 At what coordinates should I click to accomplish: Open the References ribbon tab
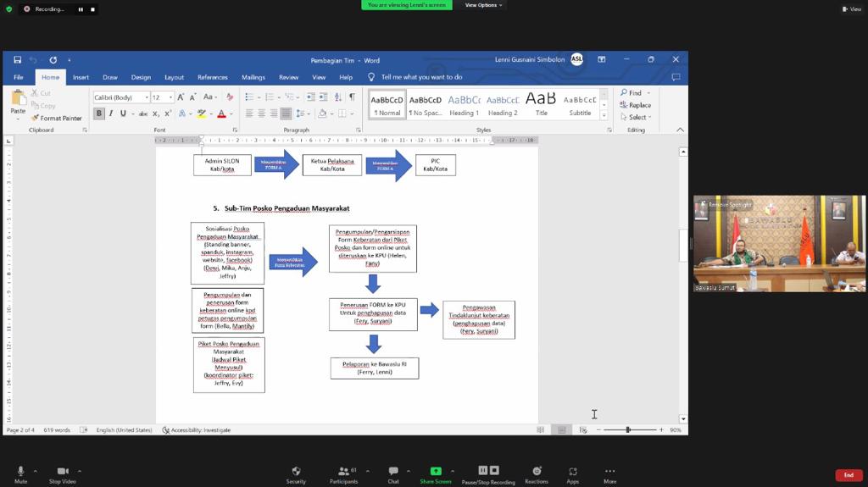pos(213,77)
